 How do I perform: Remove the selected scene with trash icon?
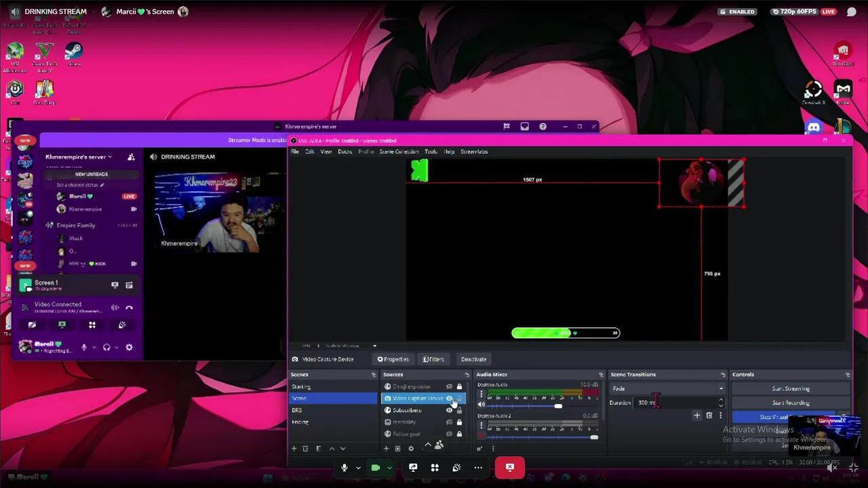(x=305, y=449)
